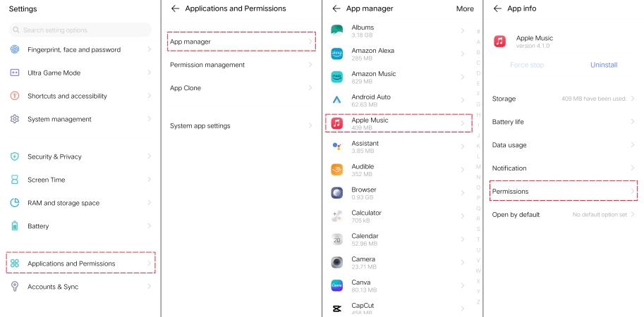The image size is (644, 317).
Task: Tap the Apple Music icon in App manager list
Action: pos(336,123)
